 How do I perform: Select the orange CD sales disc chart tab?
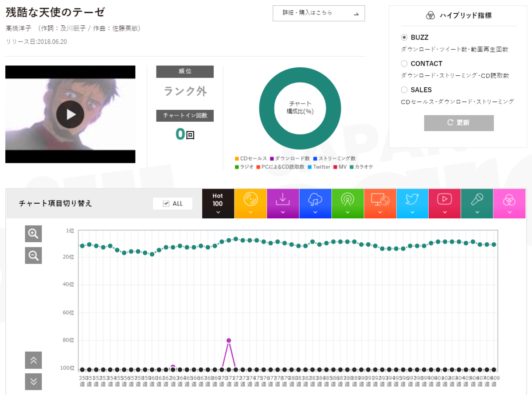250,203
